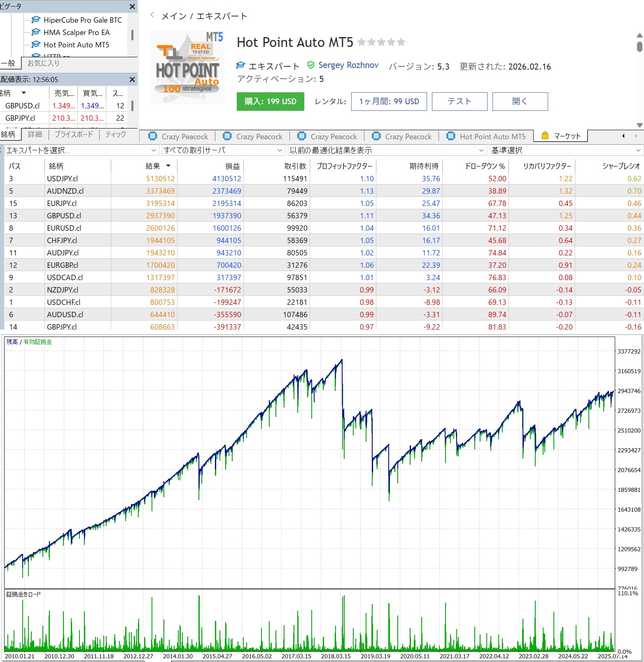Click result value 2937390
Image resolution: width=644 pixels, height=662 pixels.
tap(161, 215)
